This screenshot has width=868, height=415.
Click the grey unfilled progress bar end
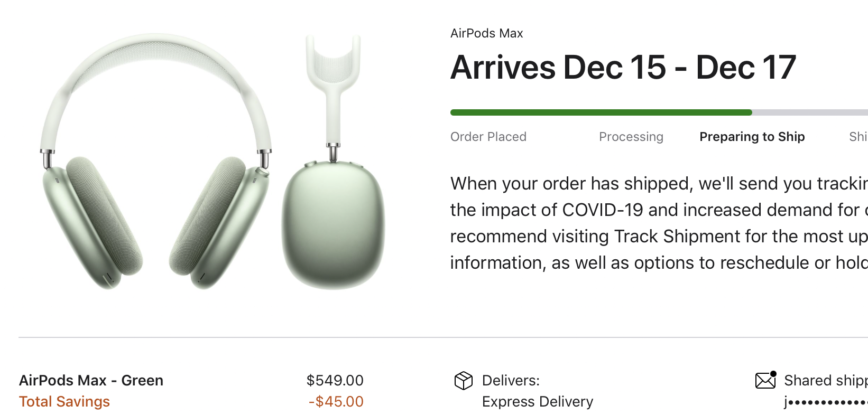coord(809,112)
